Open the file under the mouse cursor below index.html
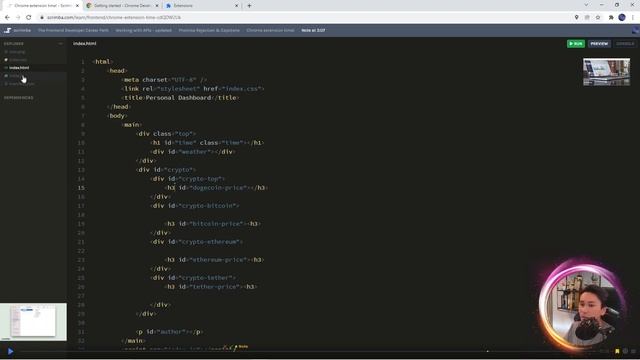Screen dimensions: 640x360 point(33,76)
